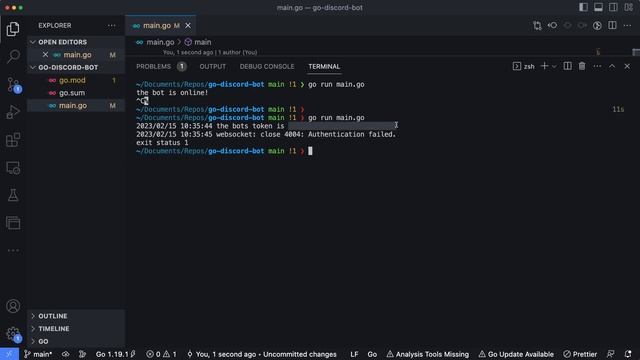Open remote window indicator in status bar
This screenshot has width=640, height=360.
click(x=9, y=354)
